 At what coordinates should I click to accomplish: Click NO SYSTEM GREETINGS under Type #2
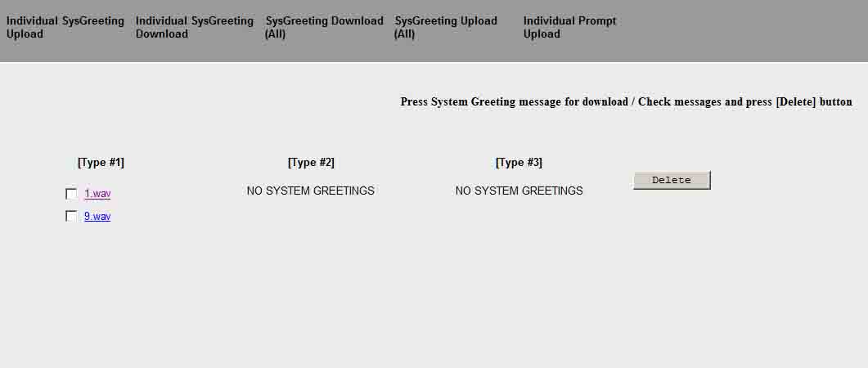pos(311,191)
